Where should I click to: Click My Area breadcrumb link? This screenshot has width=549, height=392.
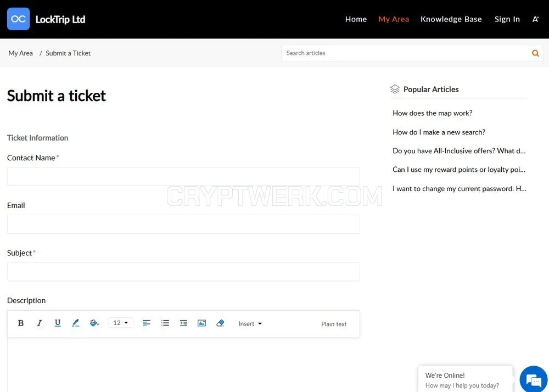click(x=21, y=53)
